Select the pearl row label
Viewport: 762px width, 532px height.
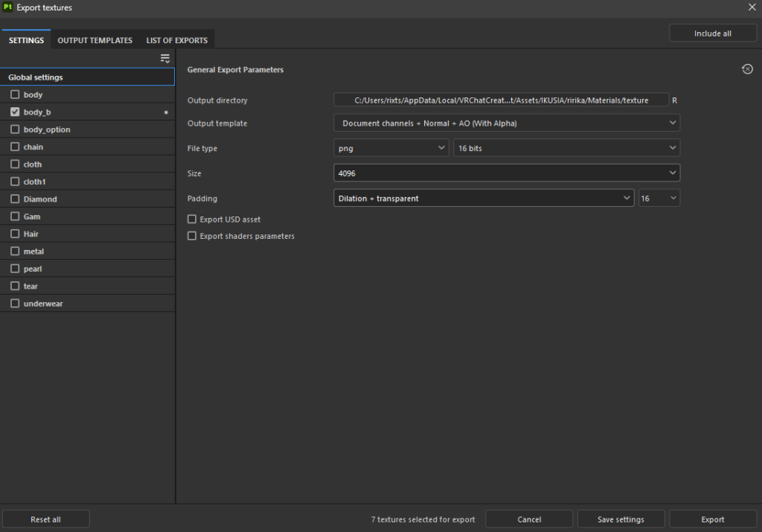point(33,269)
